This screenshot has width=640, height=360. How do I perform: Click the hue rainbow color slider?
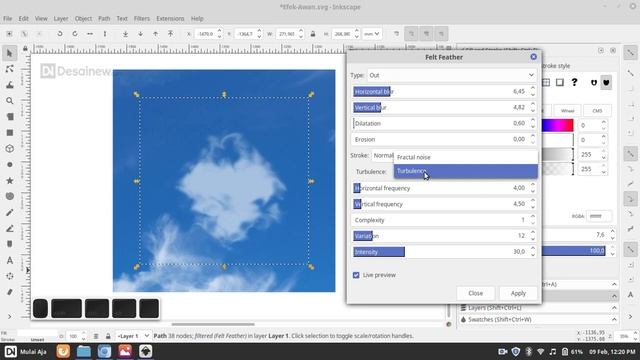(x=558, y=125)
